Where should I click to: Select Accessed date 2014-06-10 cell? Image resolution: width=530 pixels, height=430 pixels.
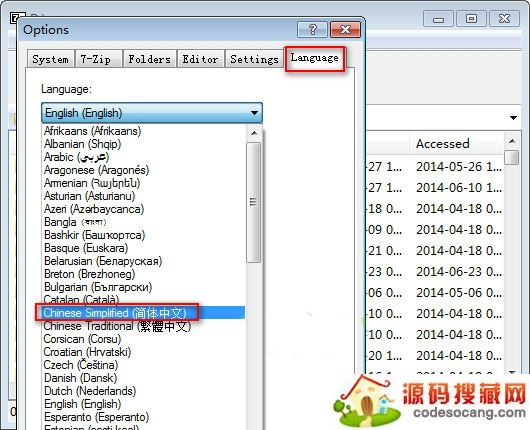coord(458,188)
